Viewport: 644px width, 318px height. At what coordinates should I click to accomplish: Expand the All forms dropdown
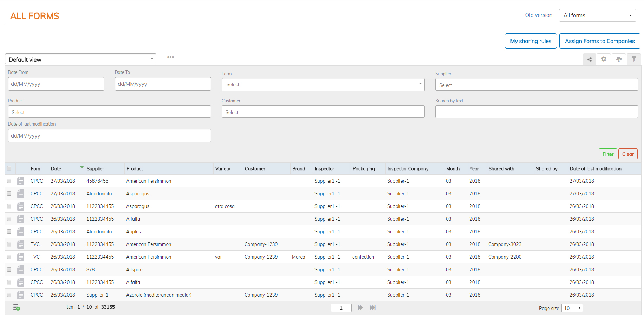597,15
